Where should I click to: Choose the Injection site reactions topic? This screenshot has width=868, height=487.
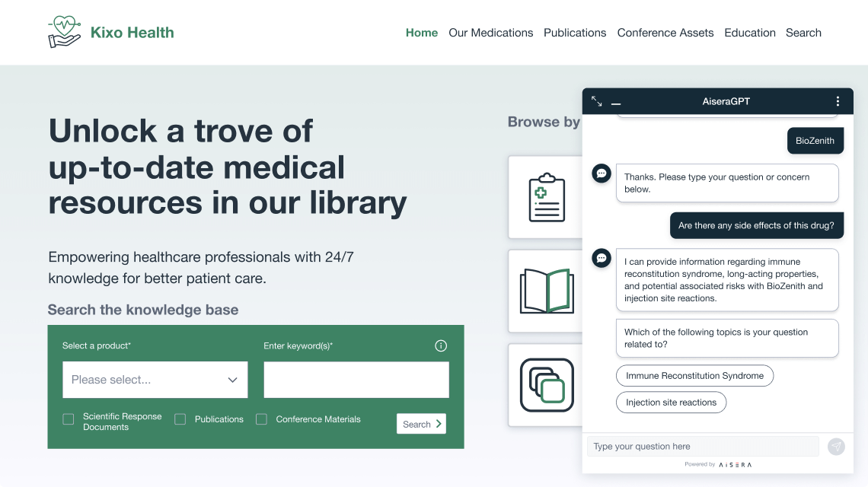pyautogui.click(x=671, y=403)
